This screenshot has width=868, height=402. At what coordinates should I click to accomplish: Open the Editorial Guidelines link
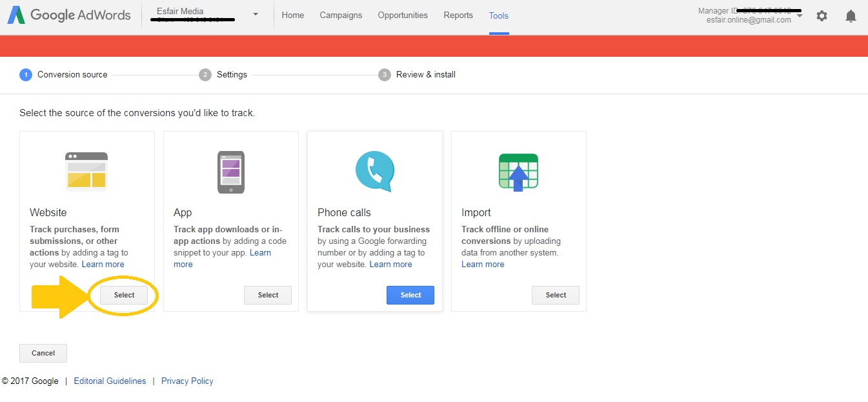(110, 381)
